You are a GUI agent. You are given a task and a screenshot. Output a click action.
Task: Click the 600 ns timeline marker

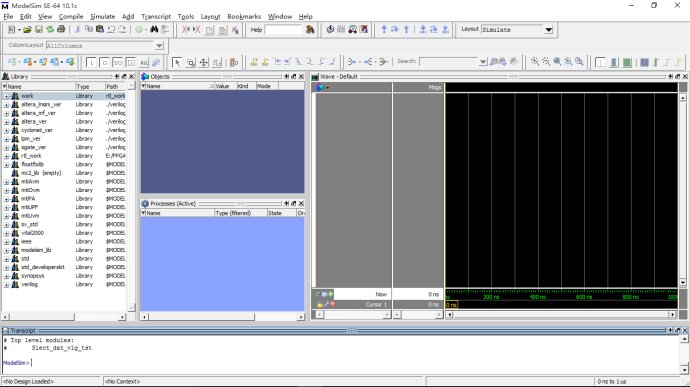click(584, 297)
